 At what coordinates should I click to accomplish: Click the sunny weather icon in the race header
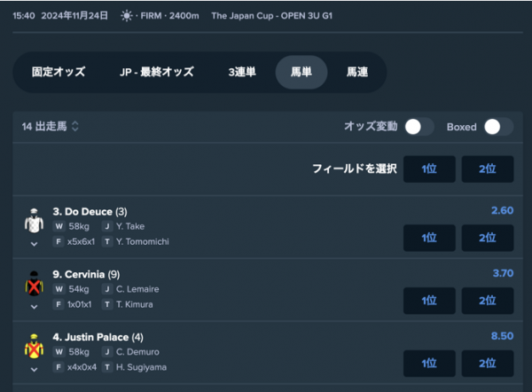(127, 16)
